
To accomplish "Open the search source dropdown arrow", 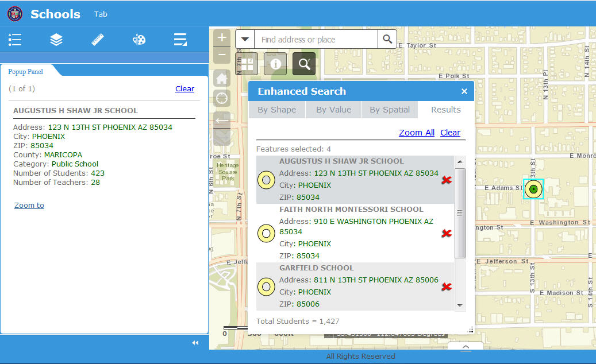I will [x=245, y=39].
